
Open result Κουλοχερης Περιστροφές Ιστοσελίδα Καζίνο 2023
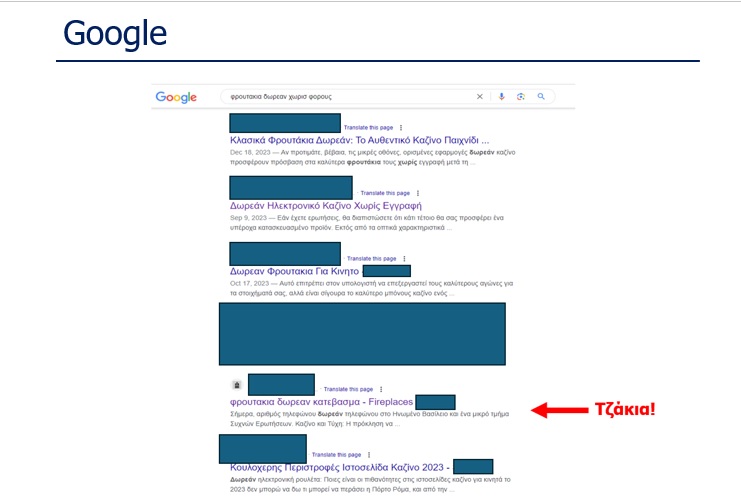[339, 468]
